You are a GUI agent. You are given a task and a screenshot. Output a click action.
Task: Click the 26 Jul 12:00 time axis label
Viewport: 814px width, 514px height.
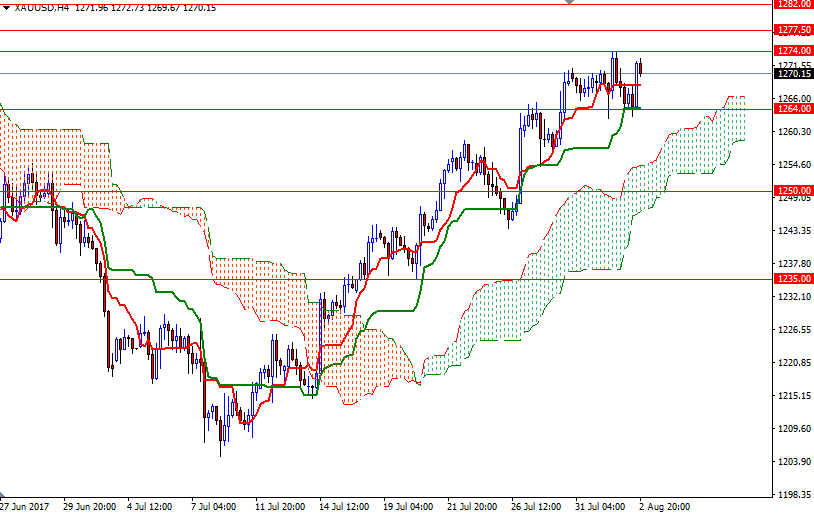(535, 506)
